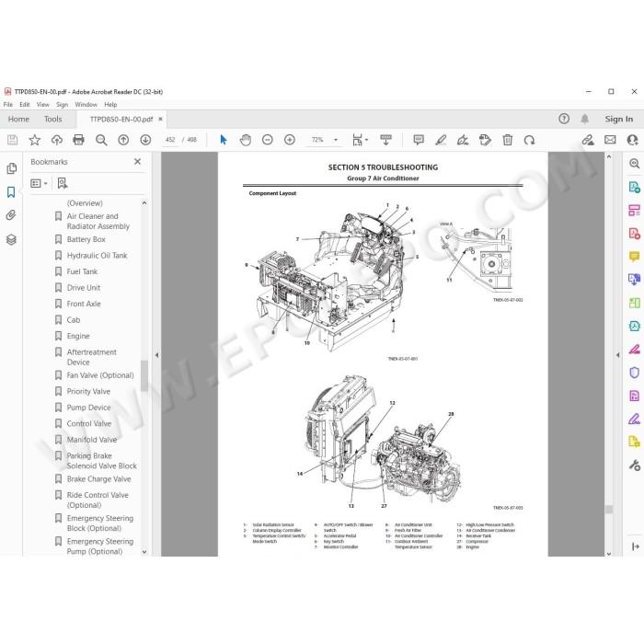This screenshot has width=644, height=644.
Task: Share a link icon in toolbar
Action: [588, 140]
